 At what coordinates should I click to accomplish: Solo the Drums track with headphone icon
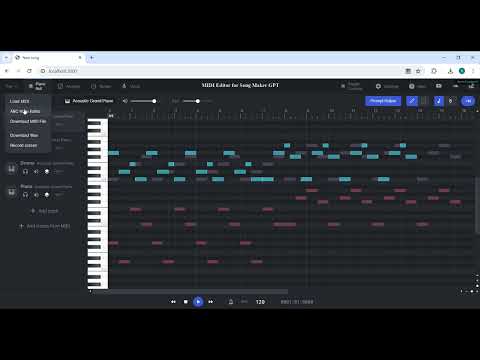tap(25, 171)
